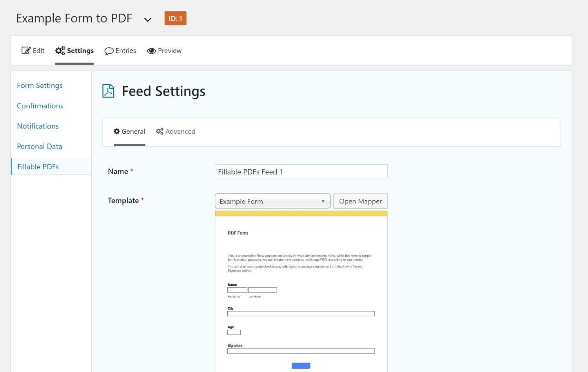This screenshot has width=588, height=372.
Task: Click the gears icon on the Advanced tab
Action: pos(160,131)
